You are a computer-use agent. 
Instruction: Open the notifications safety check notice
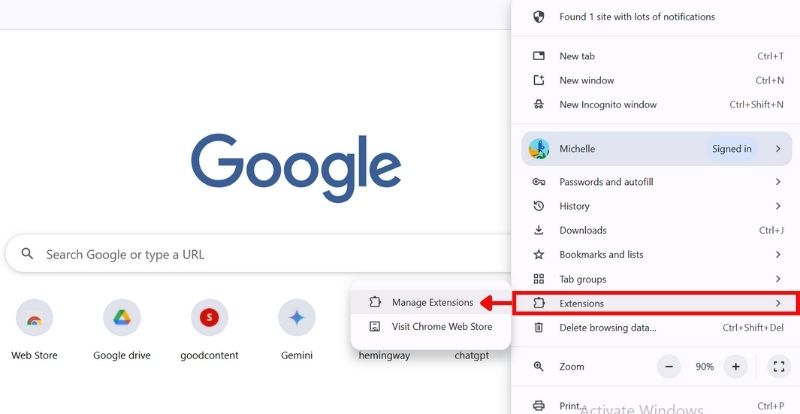point(656,17)
